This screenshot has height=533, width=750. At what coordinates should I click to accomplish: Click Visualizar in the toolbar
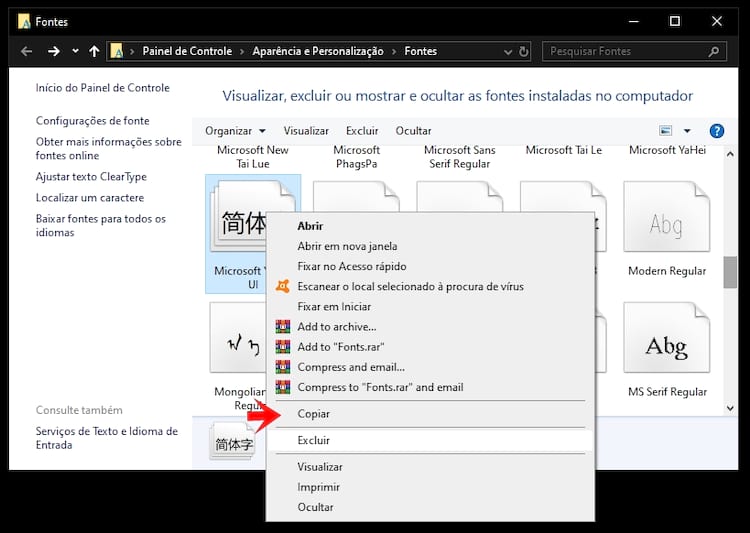306,131
